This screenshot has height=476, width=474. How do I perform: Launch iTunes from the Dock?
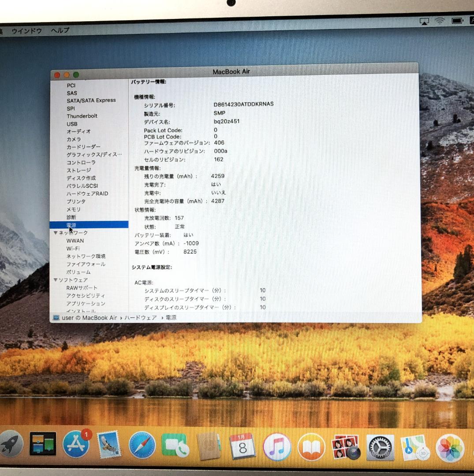[277, 446]
